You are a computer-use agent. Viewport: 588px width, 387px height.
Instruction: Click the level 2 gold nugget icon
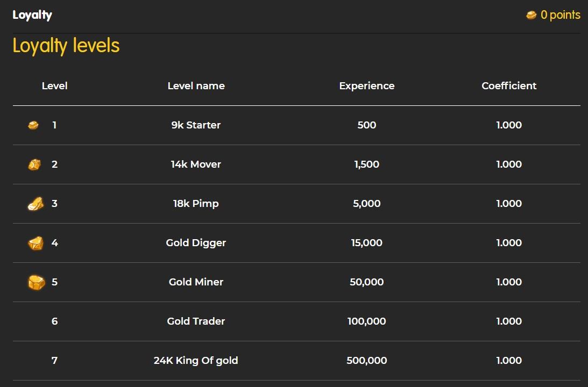tap(34, 164)
